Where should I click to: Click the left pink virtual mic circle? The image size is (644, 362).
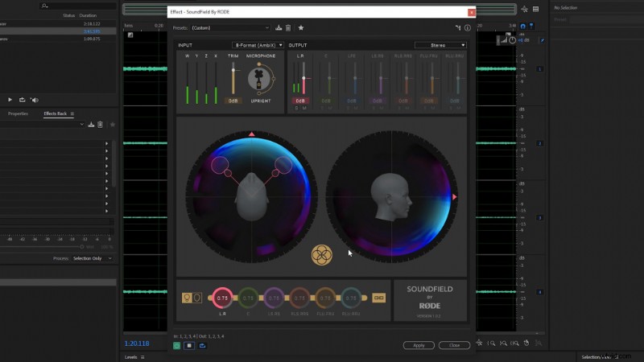coord(220,165)
